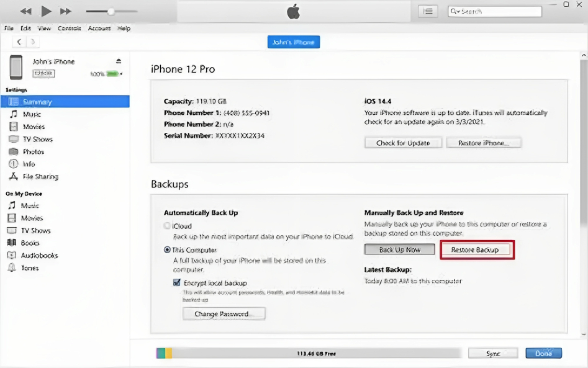Click Movies icon under On My Device
The height and width of the screenshot is (368, 588).
point(12,218)
